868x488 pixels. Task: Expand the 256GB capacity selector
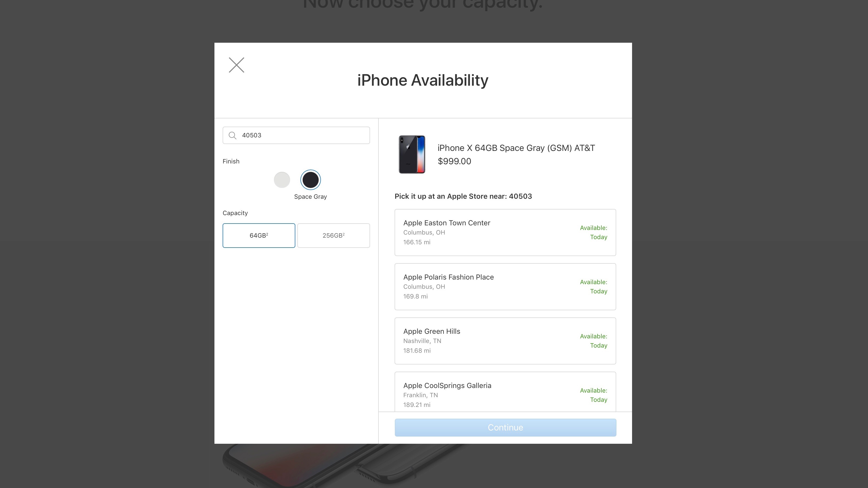click(333, 235)
